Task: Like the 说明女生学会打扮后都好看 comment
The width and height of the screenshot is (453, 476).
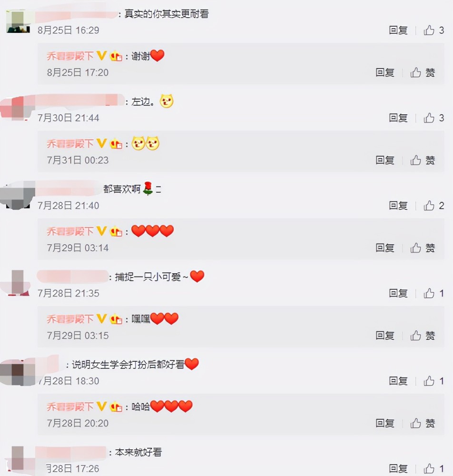Action: coord(433,381)
